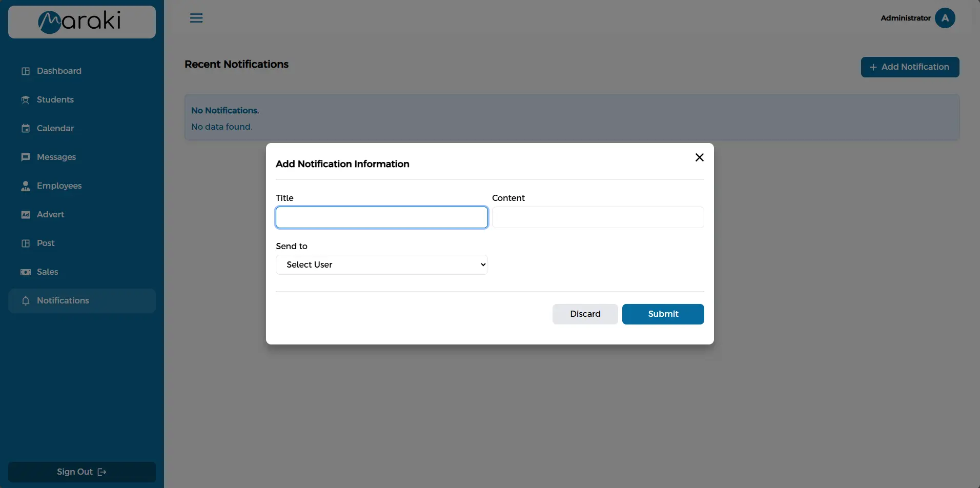Image resolution: width=980 pixels, height=488 pixels.
Task: Click the Calendar icon in sidebar
Action: coord(26,129)
